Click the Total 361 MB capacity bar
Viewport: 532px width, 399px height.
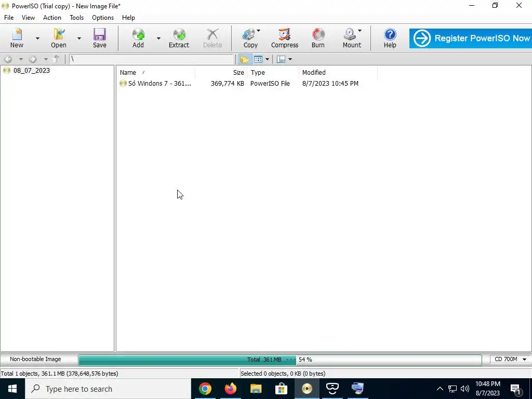pos(280,360)
